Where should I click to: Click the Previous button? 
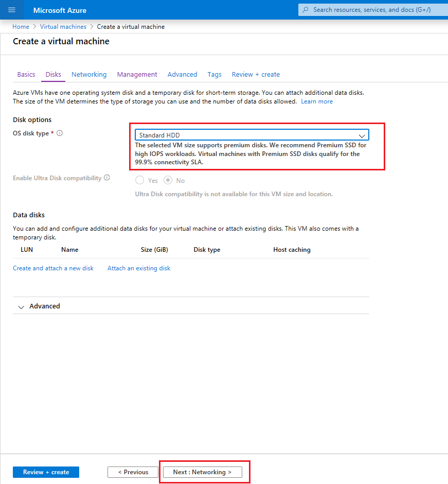[x=133, y=472]
